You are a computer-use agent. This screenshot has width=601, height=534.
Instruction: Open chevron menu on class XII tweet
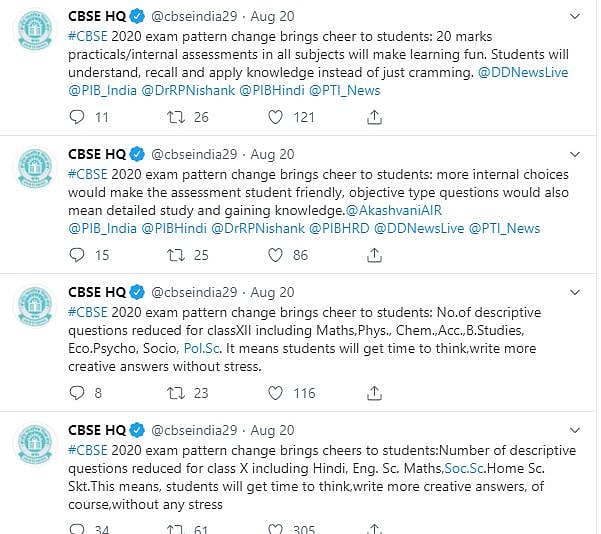click(x=575, y=292)
